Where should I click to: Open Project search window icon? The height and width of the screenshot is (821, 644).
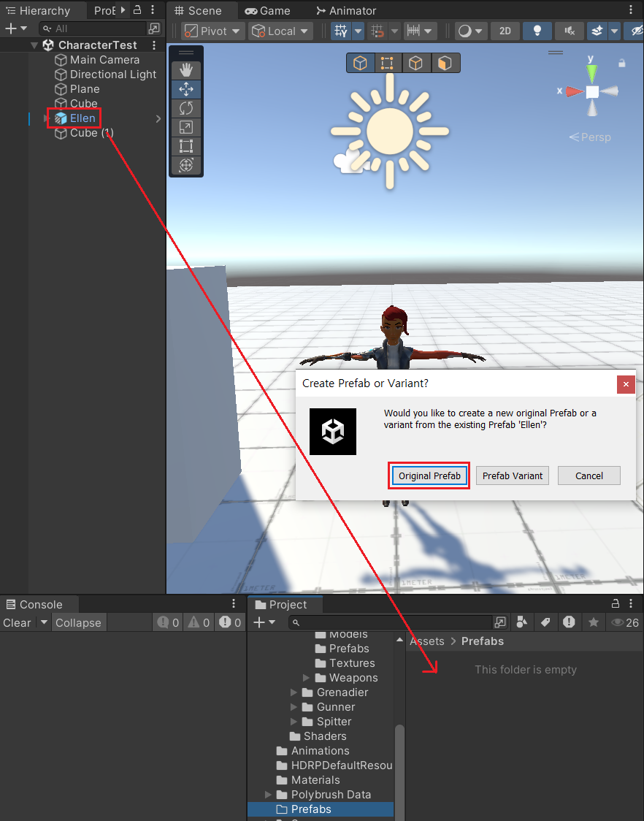tap(500, 622)
